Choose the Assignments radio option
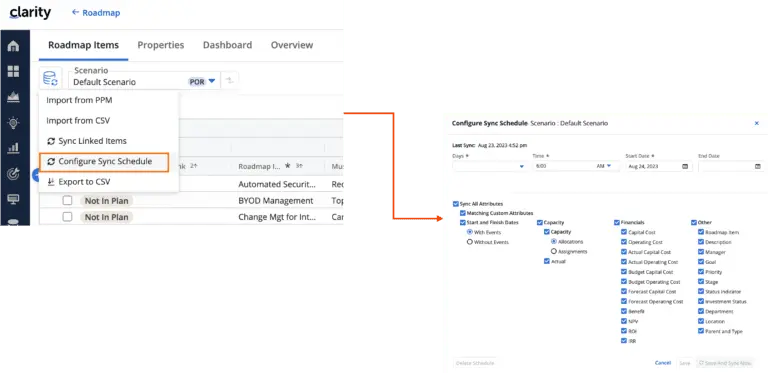768x373 pixels. coord(554,251)
